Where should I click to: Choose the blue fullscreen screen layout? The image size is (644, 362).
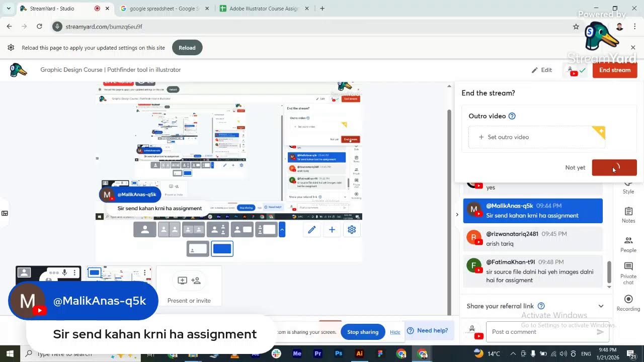(x=222, y=249)
